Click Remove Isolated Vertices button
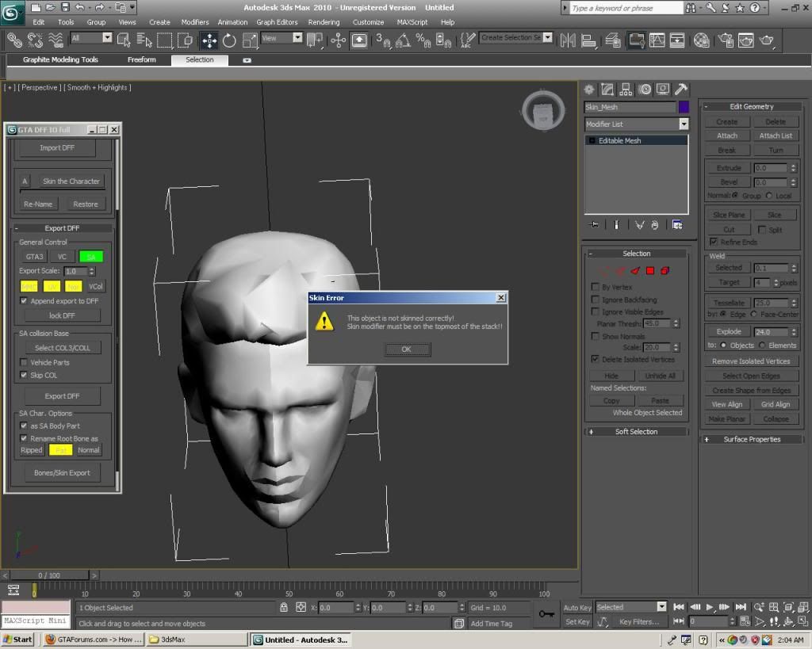The image size is (812, 649). click(x=751, y=361)
